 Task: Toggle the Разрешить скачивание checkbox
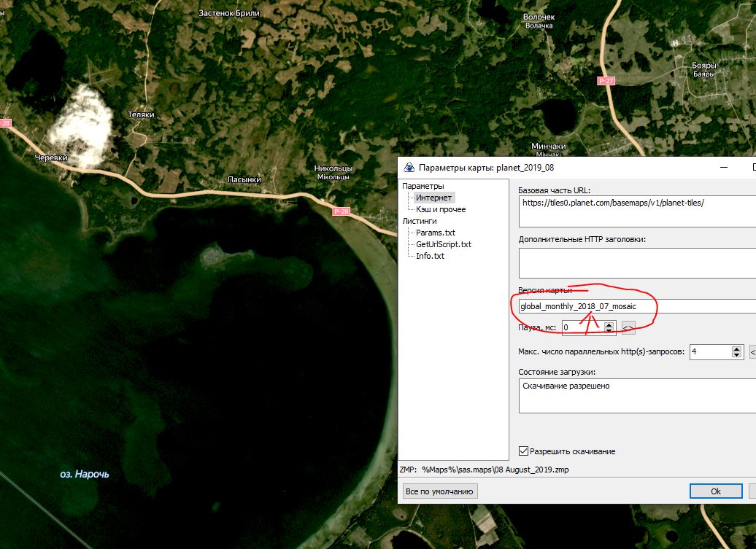pyautogui.click(x=523, y=451)
